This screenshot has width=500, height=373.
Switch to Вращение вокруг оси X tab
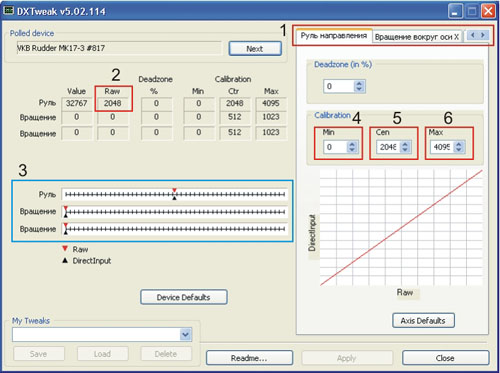[x=417, y=37]
